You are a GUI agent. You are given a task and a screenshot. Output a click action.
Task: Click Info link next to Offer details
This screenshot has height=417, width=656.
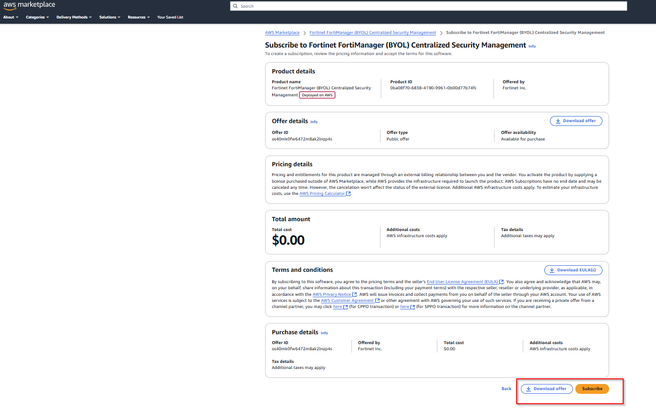[x=314, y=122]
